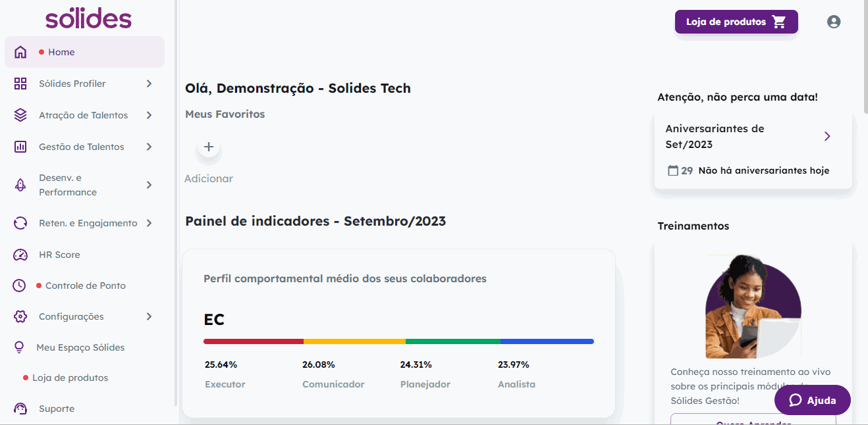Click the Configurações gear icon
This screenshot has width=868, height=425.
[20, 316]
